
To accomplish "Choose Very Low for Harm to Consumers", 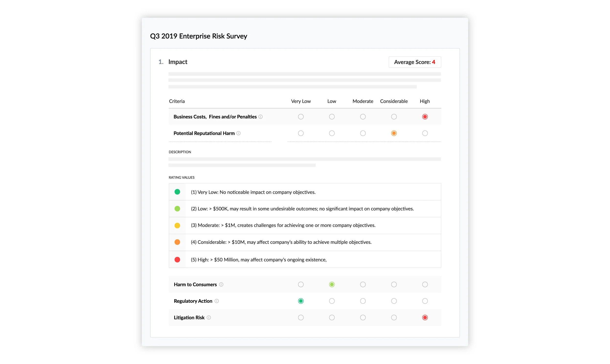I will (301, 285).
